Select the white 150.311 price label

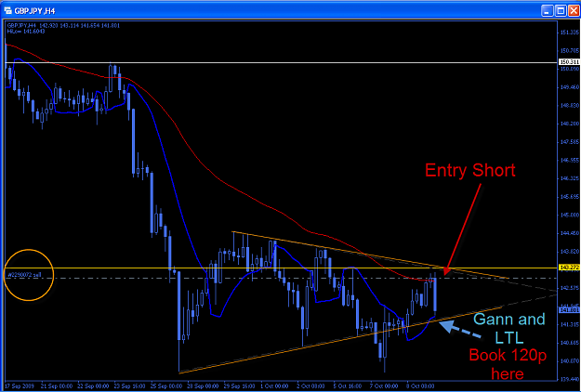[x=568, y=62]
